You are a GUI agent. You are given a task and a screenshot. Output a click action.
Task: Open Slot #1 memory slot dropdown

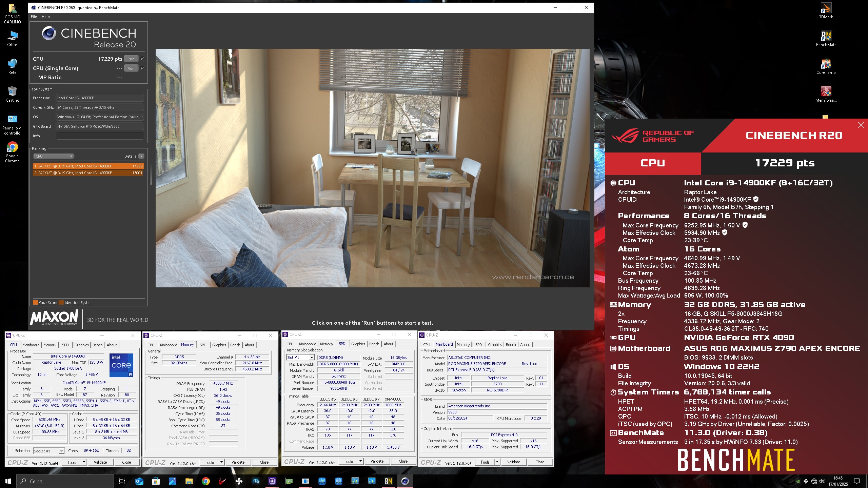(x=300, y=358)
